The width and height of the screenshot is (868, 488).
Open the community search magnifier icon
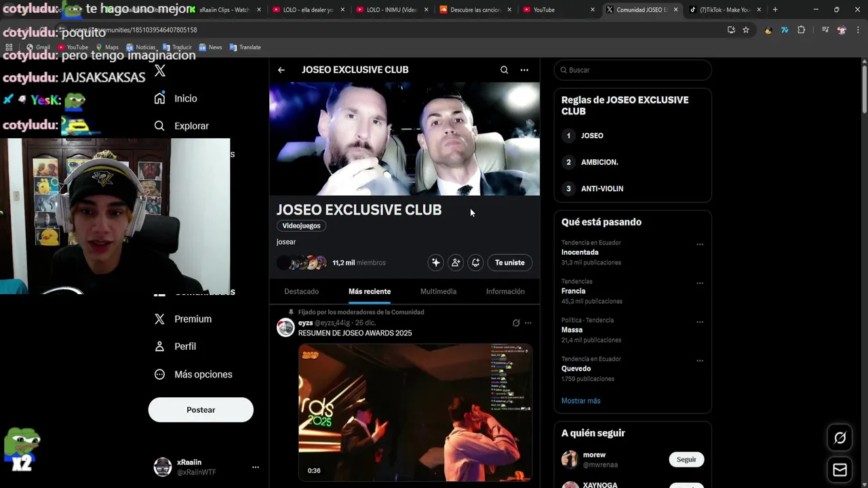pyautogui.click(x=504, y=70)
